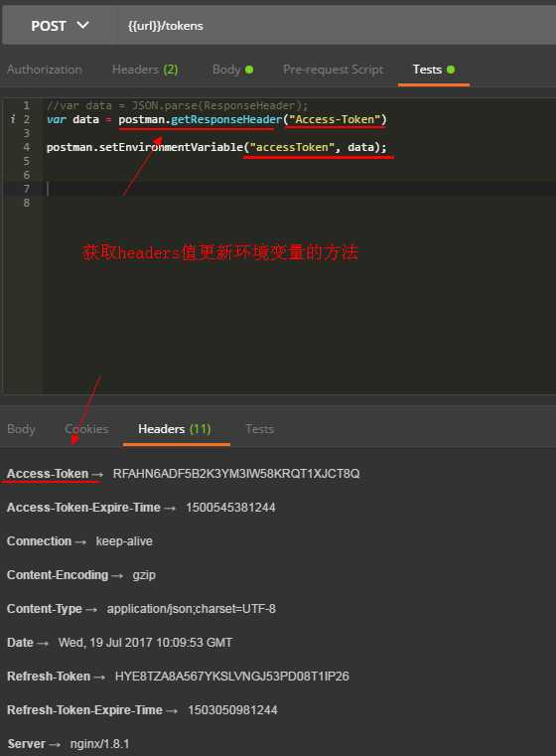The height and width of the screenshot is (756, 556).
Task: Select application/json;charset=UTF-8 value
Action: click(192, 608)
